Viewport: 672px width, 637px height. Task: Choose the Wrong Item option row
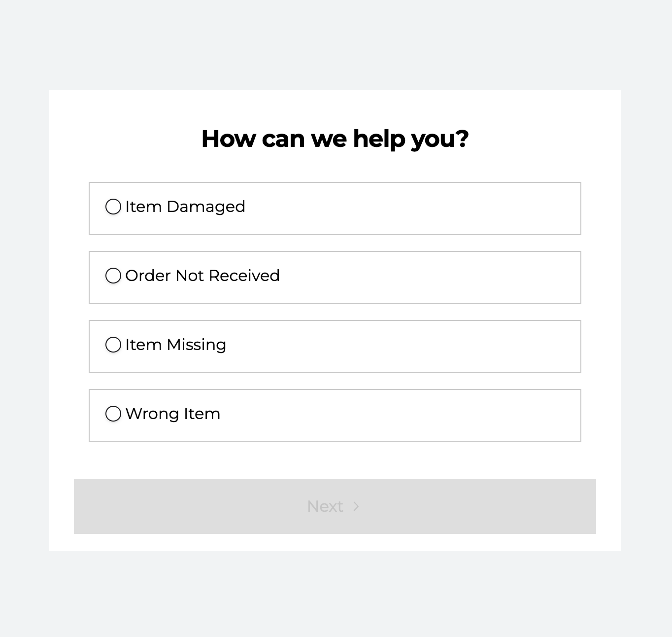(x=335, y=416)
